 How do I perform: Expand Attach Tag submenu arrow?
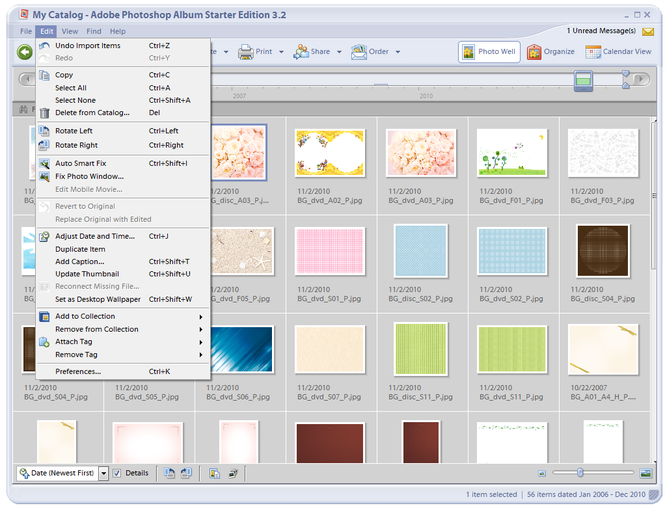(201, 342)
